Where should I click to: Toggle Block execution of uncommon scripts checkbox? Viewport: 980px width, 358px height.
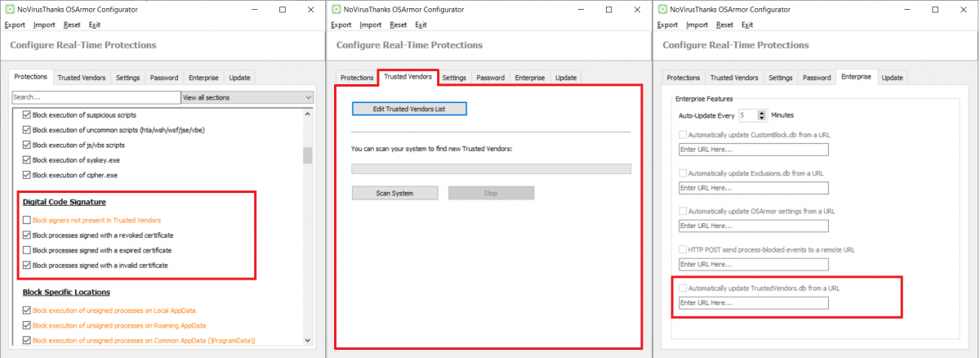[27, 129]
